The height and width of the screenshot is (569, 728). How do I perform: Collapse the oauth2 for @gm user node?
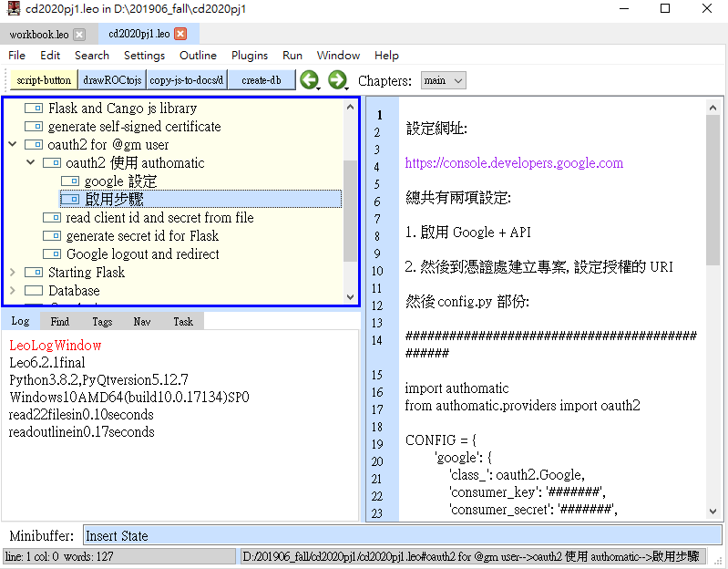coord(12,145)
